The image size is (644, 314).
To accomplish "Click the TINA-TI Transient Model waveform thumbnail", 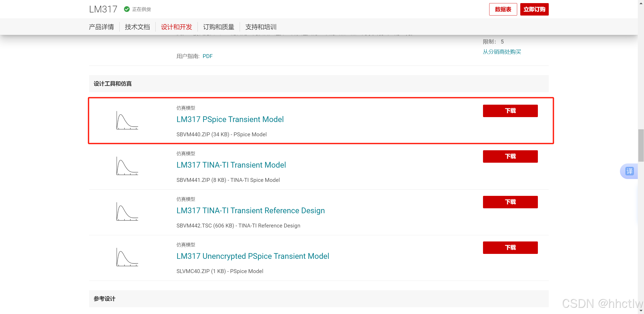I will 127,166.
